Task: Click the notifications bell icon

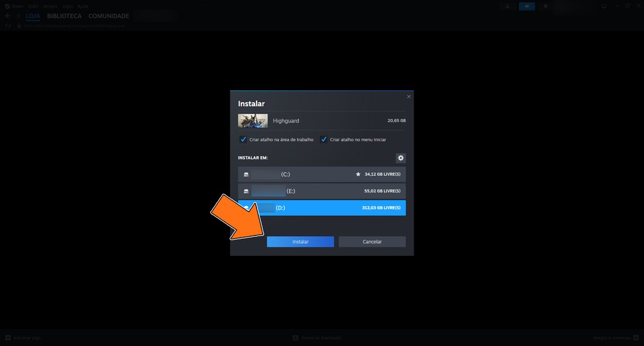Action: [x=545, y=6]
